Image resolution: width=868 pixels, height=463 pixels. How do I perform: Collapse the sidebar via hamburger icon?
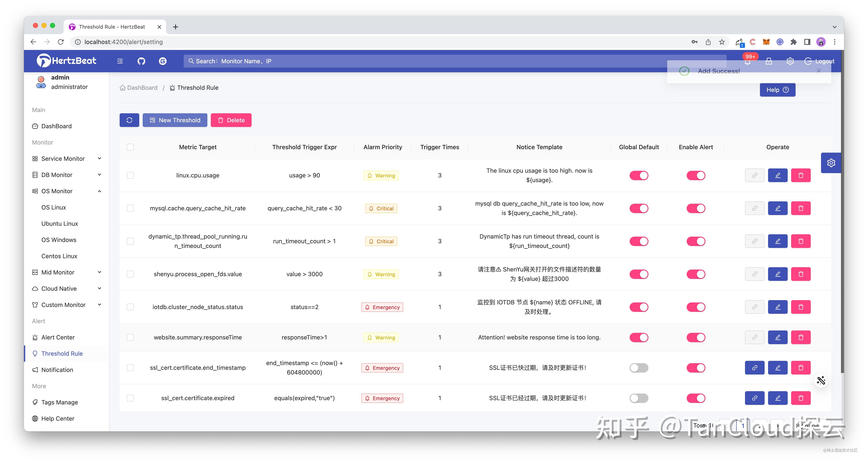click(120, 61)
